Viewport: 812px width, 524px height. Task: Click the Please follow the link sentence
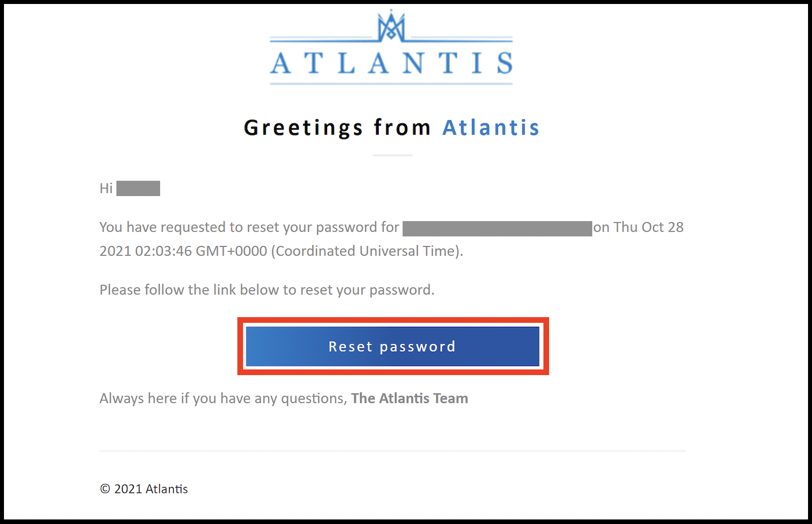267,290
